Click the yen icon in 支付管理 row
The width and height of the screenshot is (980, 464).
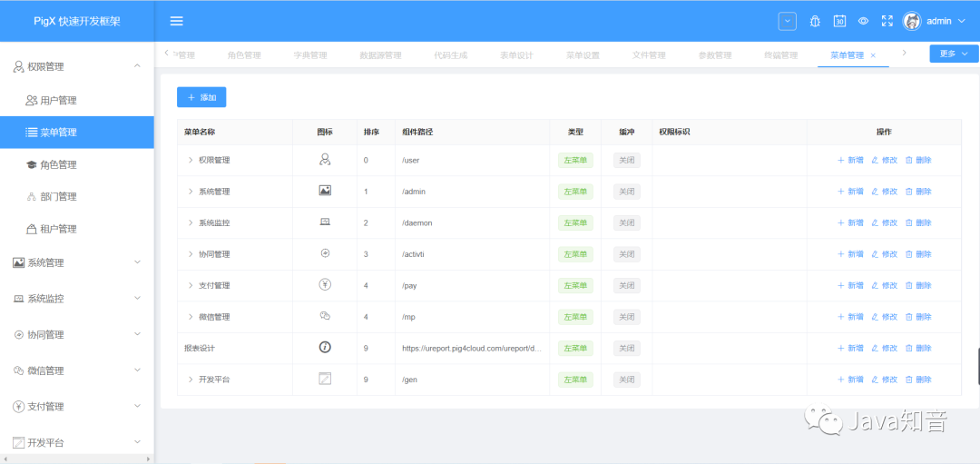pyautogui.click(x=325, y=285)
